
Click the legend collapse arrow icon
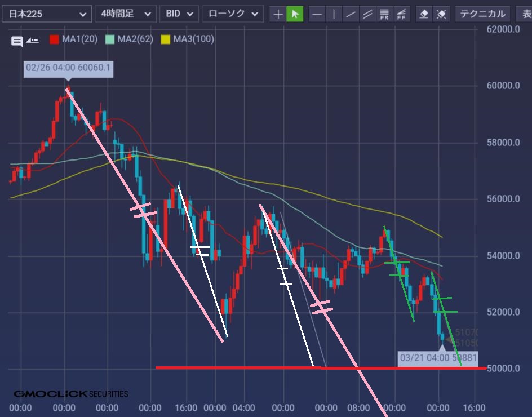(x=33, y=40)
